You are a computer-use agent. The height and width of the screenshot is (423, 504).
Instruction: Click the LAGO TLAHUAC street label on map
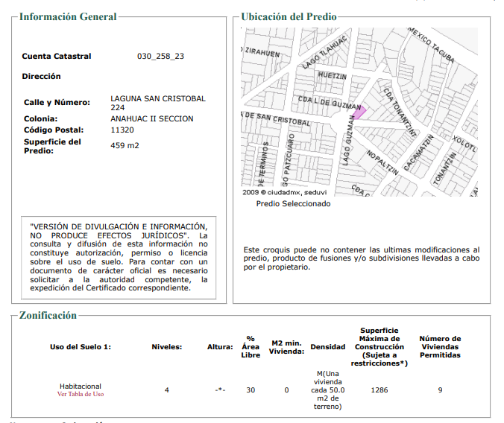324,52
